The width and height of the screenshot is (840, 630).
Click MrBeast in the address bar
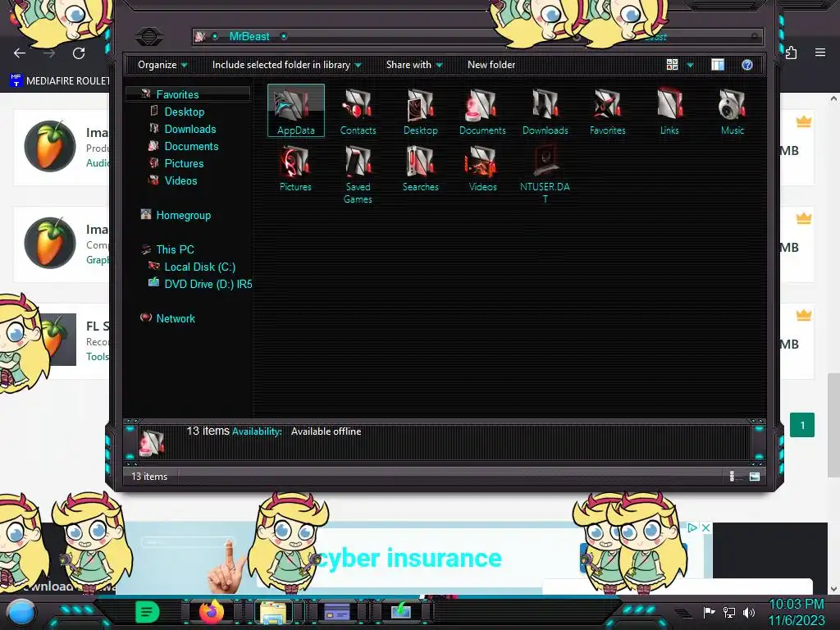tap(249, 36)
